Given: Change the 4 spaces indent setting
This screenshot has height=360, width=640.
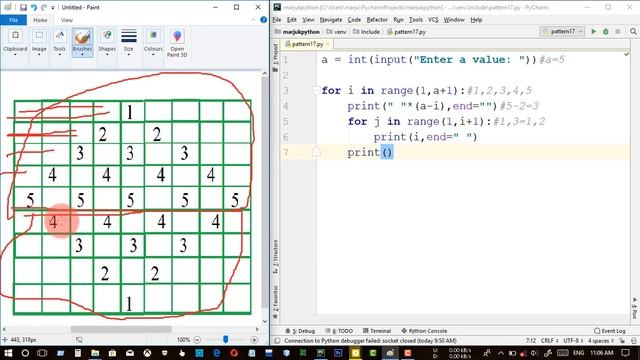Looking at the screenshot, I should pyautogui.click(x=601, y=340).
